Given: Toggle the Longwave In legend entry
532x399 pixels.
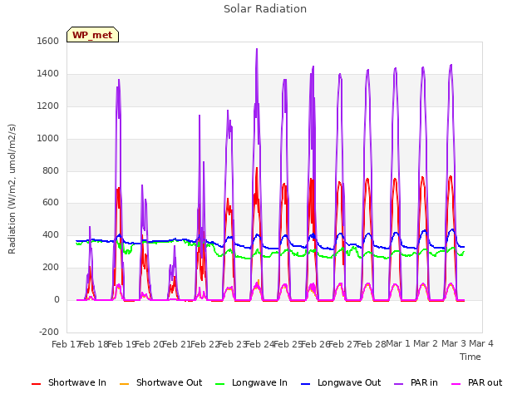Looking at the screenshot, I should [251, 382].
